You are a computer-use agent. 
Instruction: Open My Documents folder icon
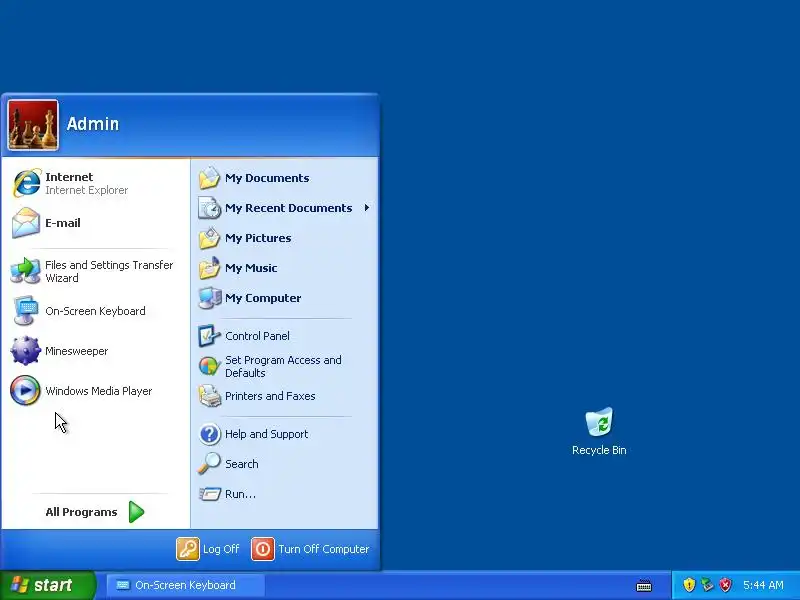209,178
